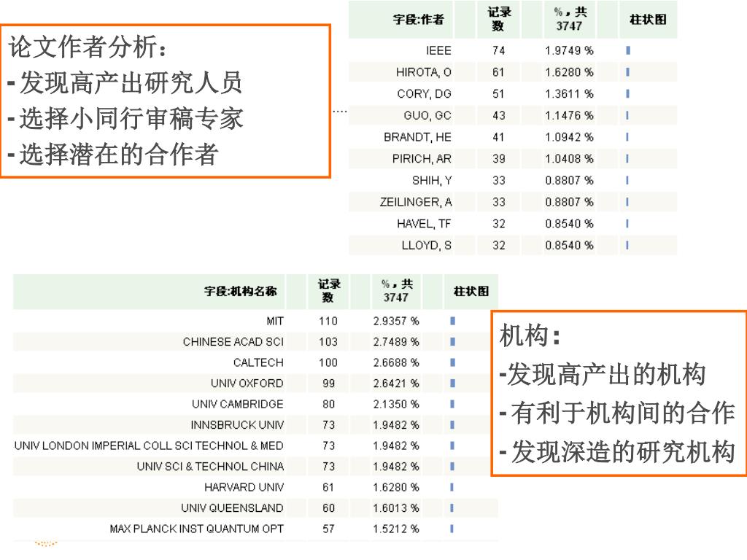Click the bar chart mark for HARVARD UNIV
Viewport: 747px width, 560px height.
tap(452, 487)
